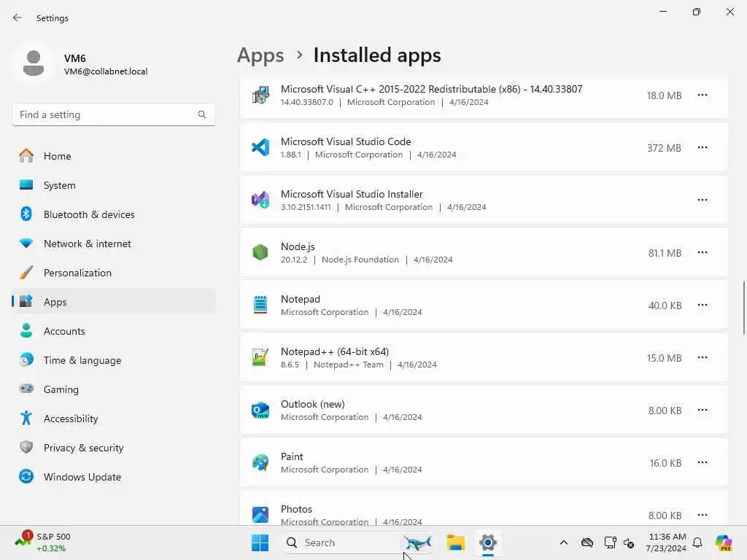The height and width of the screenshot is (560, 747).
Task: Open Bluetooth & devices settings
Action: click(113, 214)
